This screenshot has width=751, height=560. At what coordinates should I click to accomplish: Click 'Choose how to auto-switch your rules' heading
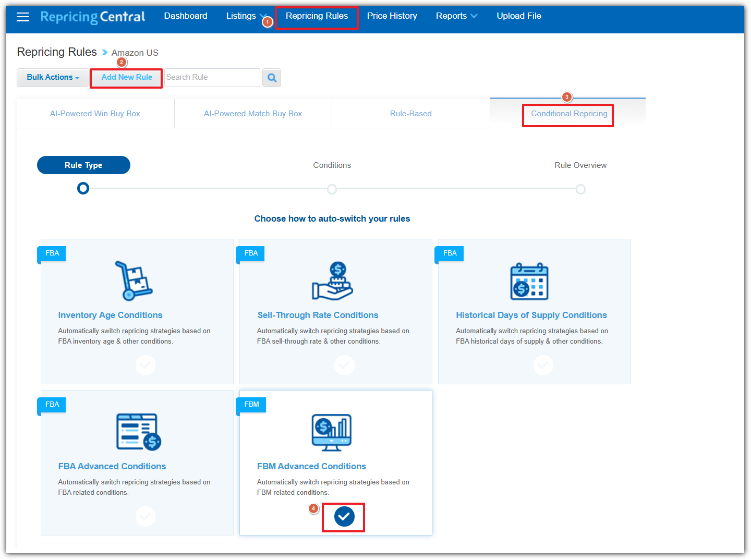coord(332,219)
